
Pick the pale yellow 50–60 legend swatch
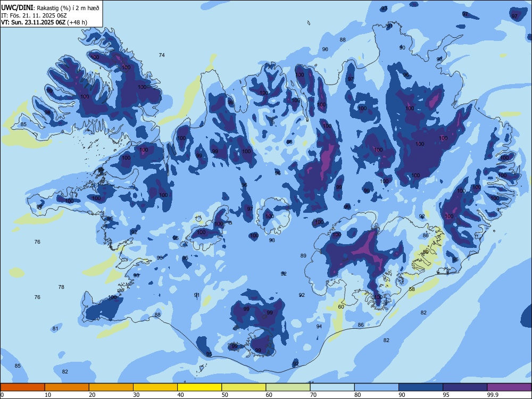(x=244, y=387)
